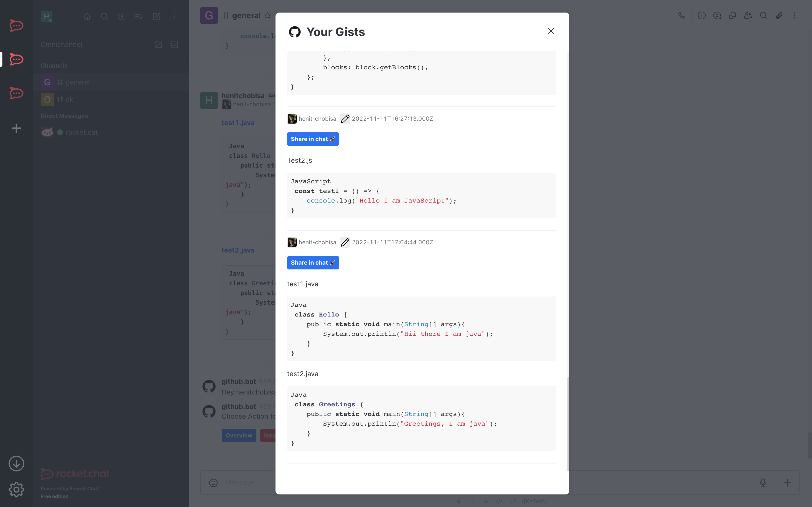Open the files attachment paperclip icon

tap(779, 15)
